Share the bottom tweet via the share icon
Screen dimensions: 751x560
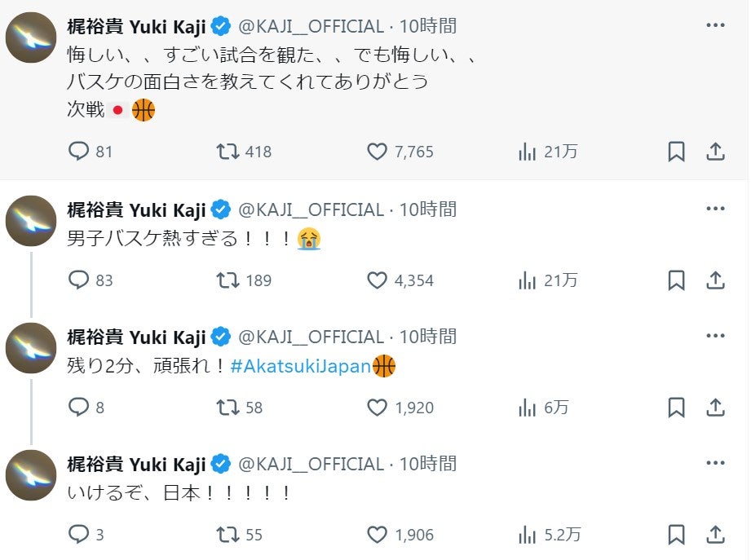tap(717, 536)
